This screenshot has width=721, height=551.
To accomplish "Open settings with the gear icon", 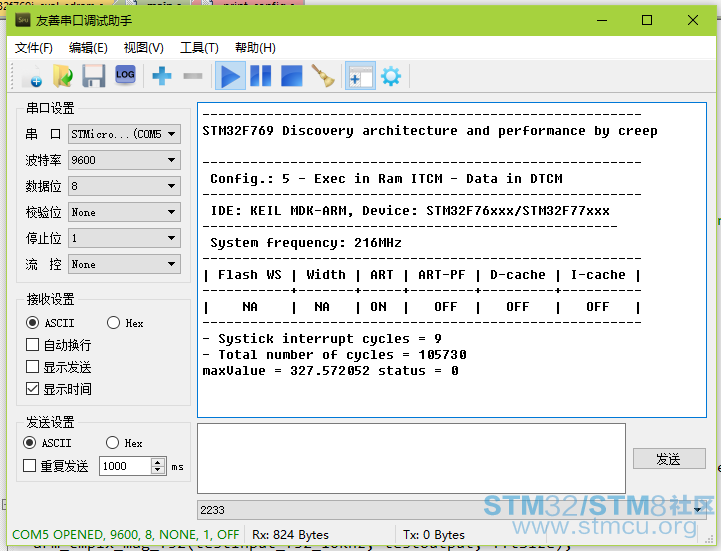I will tap(391, 76).
